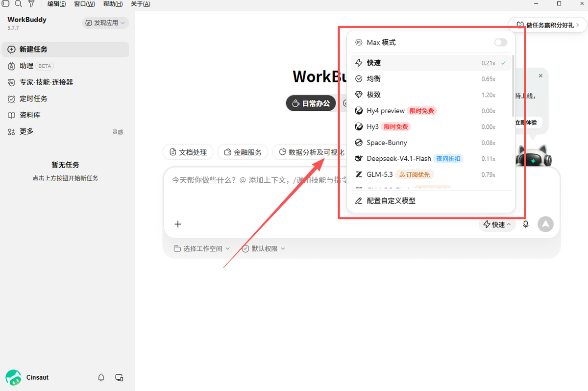
Task: Collapse the 快速 model selector
Action: (x=497, y=224)
